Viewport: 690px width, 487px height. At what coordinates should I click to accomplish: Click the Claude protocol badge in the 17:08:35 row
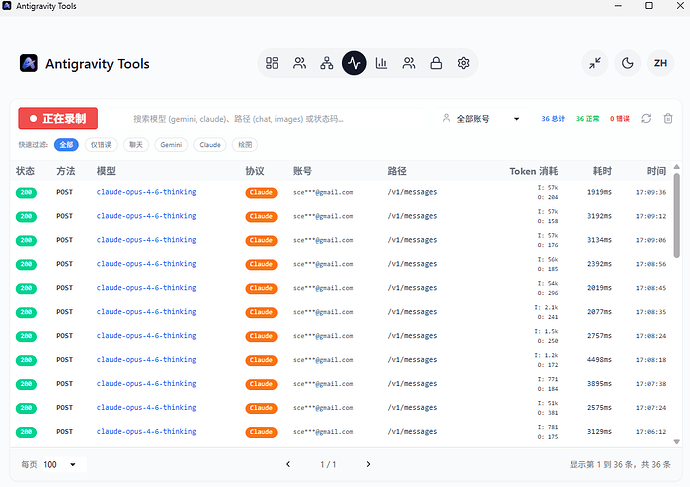261,312
